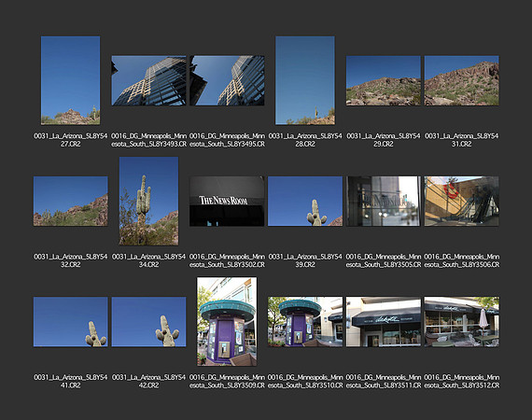Click file name ending 5L8Y3510.CR
This screenshot has height=420, width=532.
point(305,382)
